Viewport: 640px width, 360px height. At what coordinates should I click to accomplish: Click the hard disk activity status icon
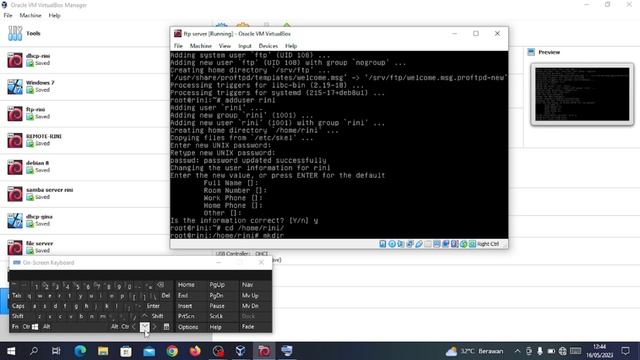(x=382, y=244)
